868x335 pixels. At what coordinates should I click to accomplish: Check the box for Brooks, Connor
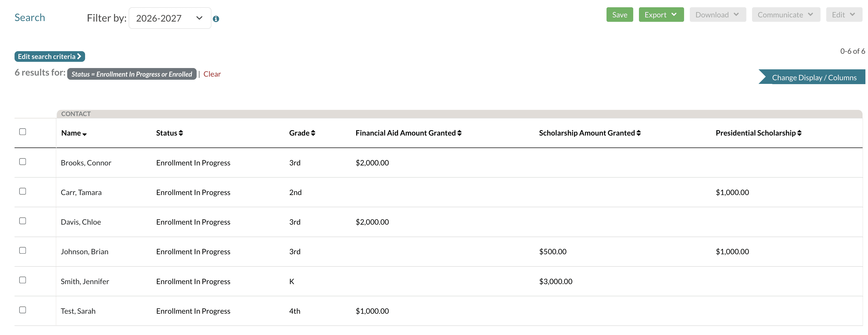click(x=23, y=162)
